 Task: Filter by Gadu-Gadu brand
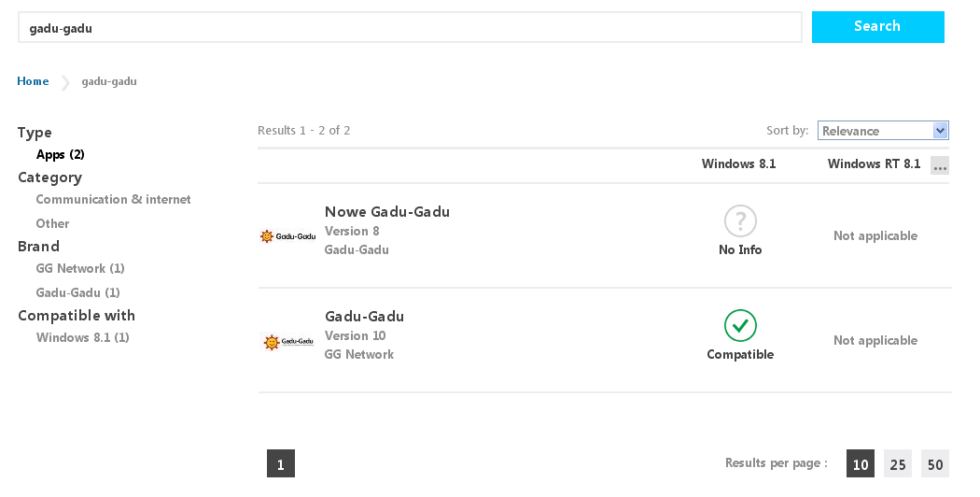77,292
